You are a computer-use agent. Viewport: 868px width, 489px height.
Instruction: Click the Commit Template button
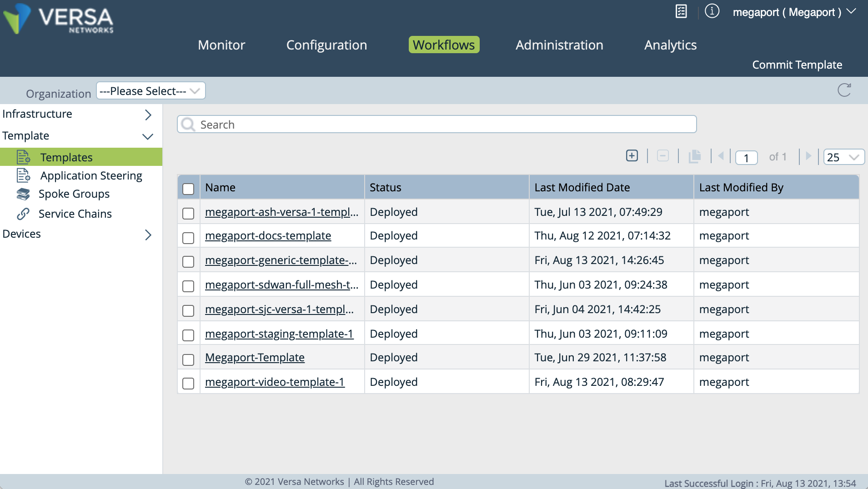[x=797, y=65]
